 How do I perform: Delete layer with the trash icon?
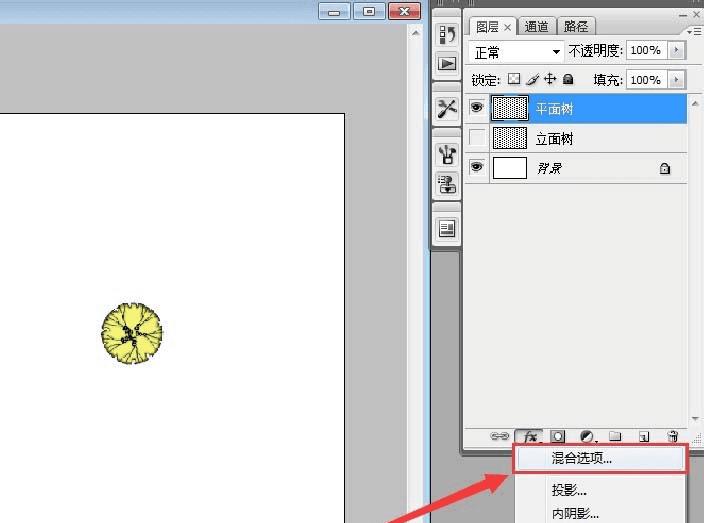click(672, 436)
